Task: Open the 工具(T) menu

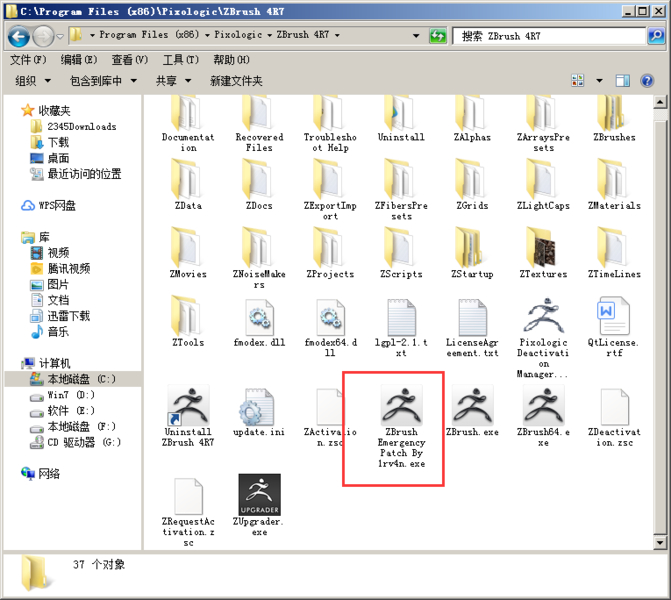Action: [180, 60]
